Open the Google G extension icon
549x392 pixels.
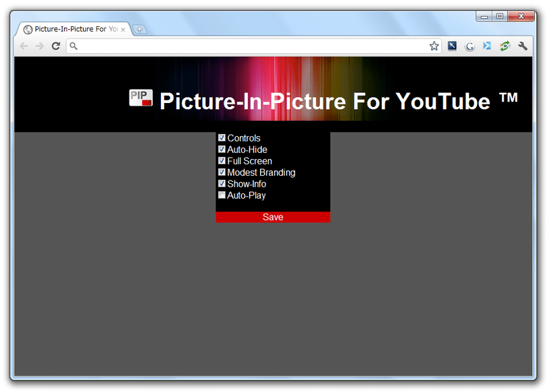point(470,46)
